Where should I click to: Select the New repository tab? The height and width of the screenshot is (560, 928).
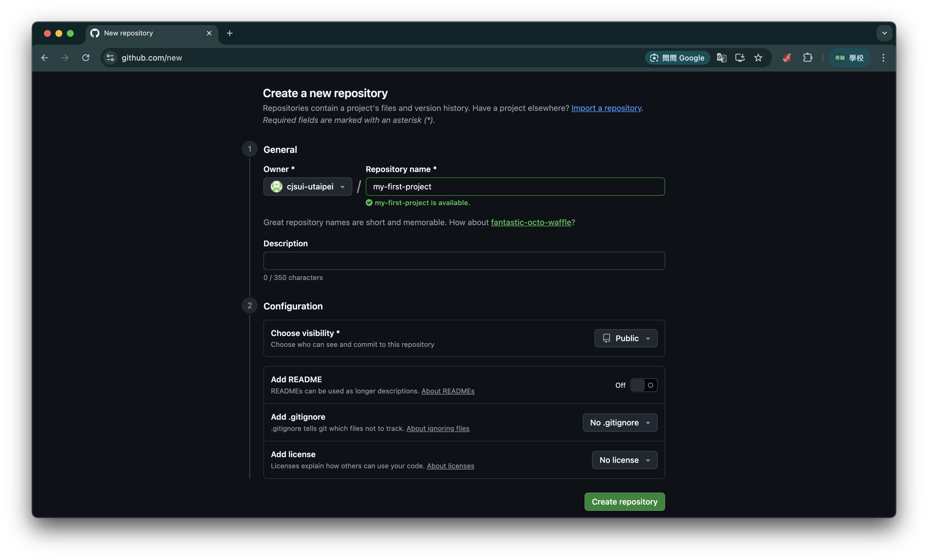152,33
